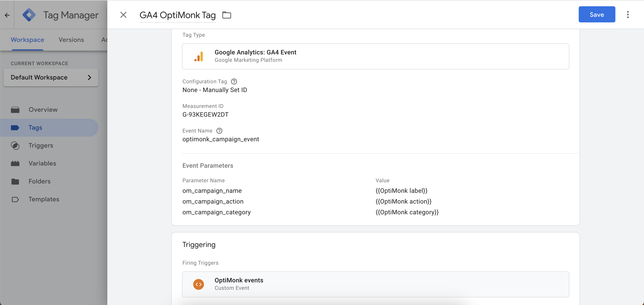Click value {{OptiMonk label}}
This screenshot has height=305, width=644.
402,191
